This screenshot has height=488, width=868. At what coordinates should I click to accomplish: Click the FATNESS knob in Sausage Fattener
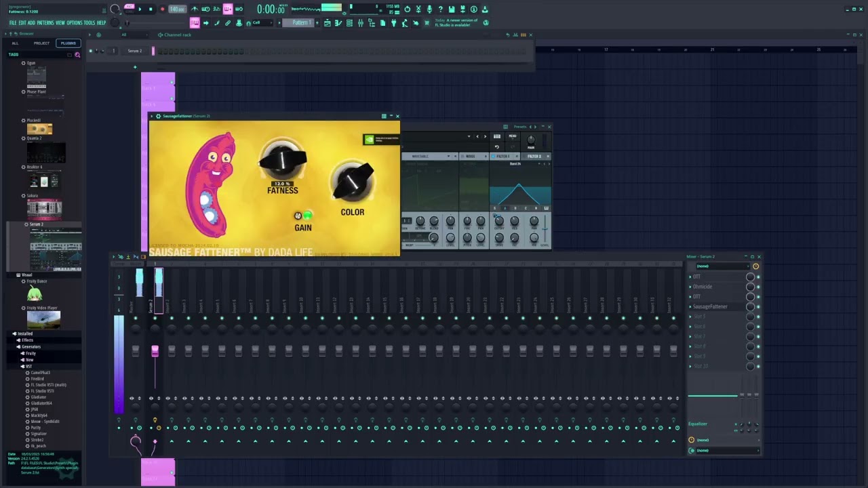(282, 161)
